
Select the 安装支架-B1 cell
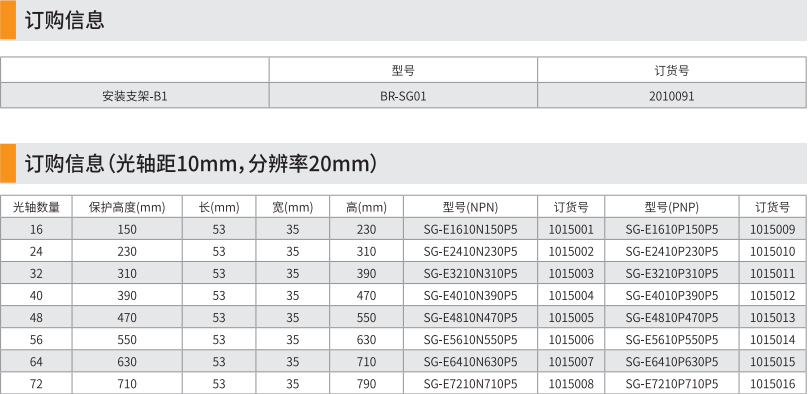[134, 96]
